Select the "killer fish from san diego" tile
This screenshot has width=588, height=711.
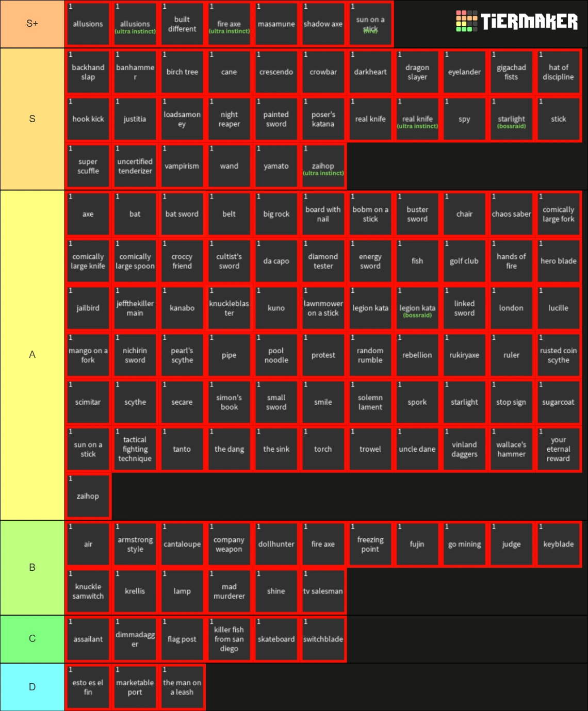point(229,639)
